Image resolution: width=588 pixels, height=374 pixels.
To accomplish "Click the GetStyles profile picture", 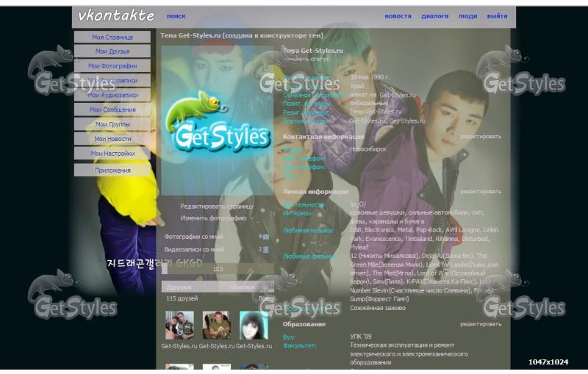I will [218, 121].
